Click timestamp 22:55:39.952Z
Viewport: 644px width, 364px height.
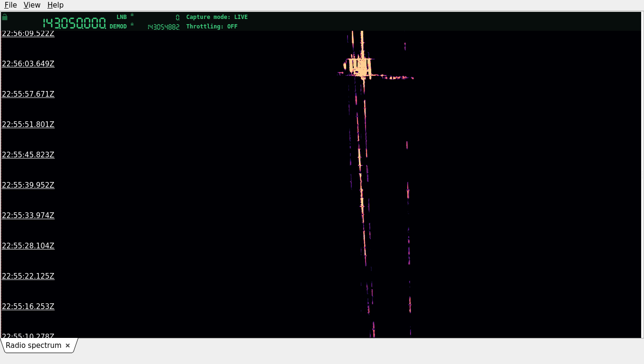coord(28,185)
